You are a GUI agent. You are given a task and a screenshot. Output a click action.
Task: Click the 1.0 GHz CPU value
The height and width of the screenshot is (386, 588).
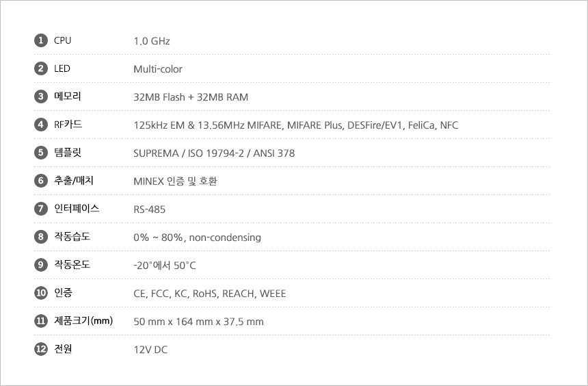(x=152, y=41)
